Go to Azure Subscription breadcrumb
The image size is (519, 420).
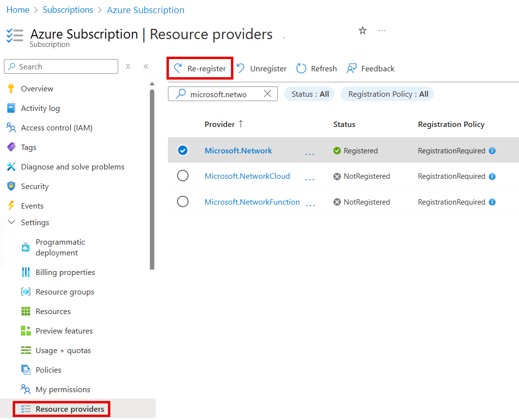tap(145, 10)
